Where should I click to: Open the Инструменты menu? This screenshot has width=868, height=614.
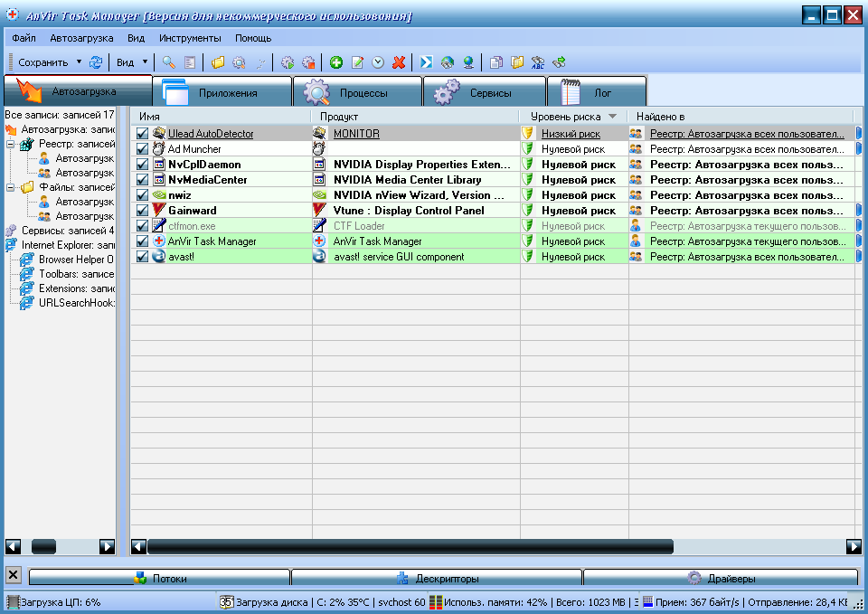(190, 38)
